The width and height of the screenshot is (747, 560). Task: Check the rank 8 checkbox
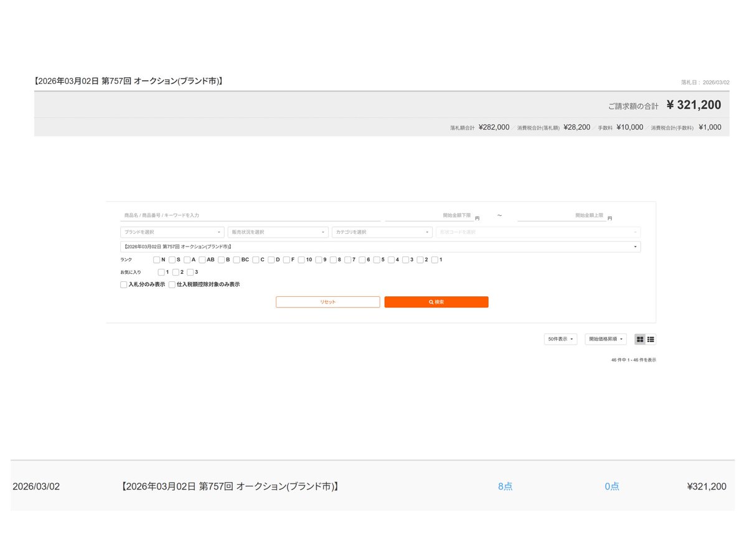click(x=334, y=259)
